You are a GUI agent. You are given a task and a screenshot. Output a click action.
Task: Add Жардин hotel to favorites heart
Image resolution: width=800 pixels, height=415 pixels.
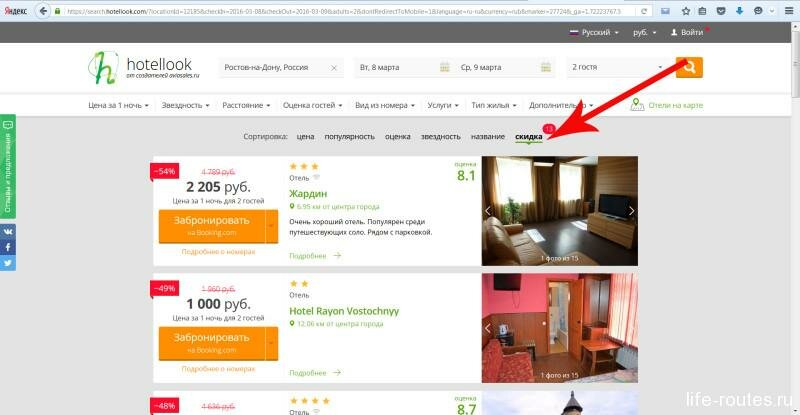point(317,177)
